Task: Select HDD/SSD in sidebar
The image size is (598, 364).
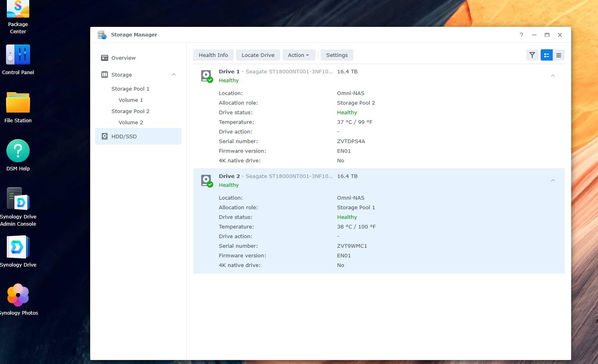Action: (x=138, y=136)
